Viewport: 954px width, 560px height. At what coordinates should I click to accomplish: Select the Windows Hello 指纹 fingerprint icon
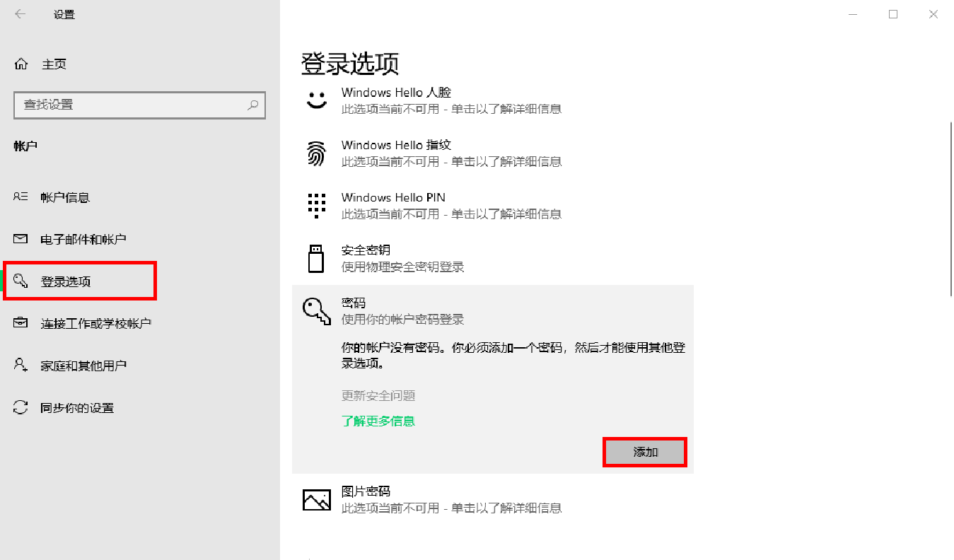coord(317,152)
